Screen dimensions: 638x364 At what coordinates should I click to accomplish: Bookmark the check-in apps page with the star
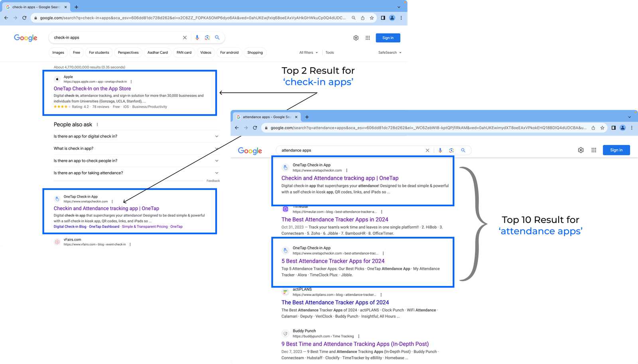[x=372, y=18]
